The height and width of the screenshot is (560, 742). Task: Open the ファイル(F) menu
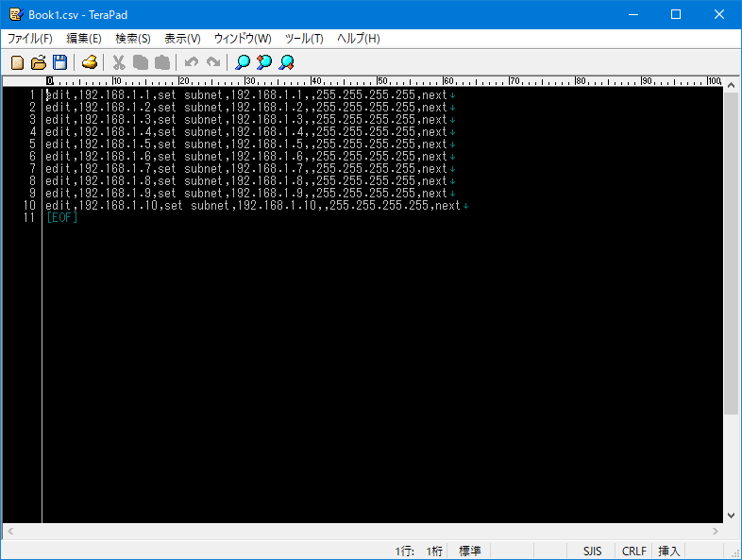[x=30, y=39]
